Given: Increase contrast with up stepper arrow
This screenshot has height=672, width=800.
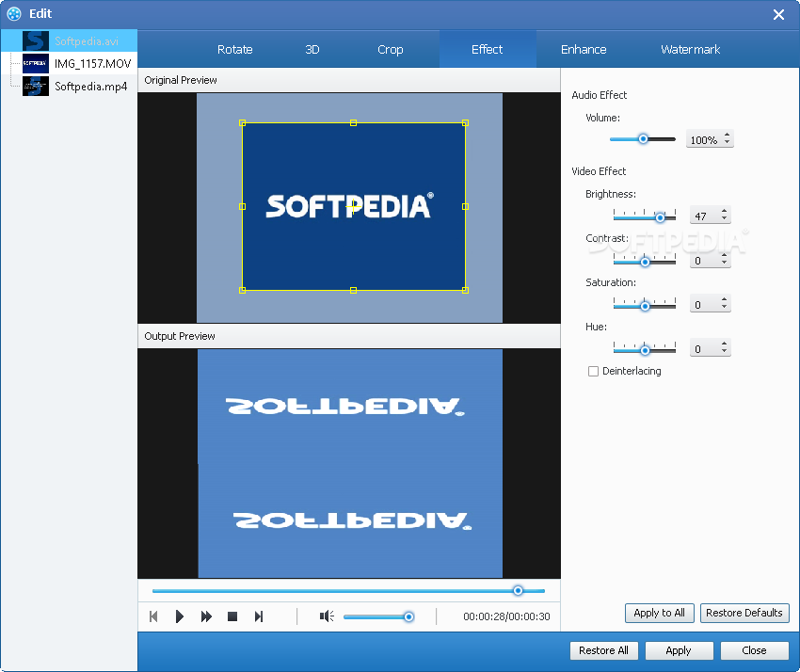Looking at the screenshot, I should (724, 256).
